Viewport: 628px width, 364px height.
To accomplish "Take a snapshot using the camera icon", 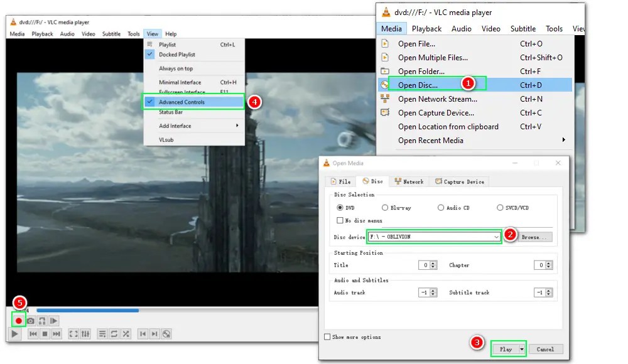I will tap(30, 320).
